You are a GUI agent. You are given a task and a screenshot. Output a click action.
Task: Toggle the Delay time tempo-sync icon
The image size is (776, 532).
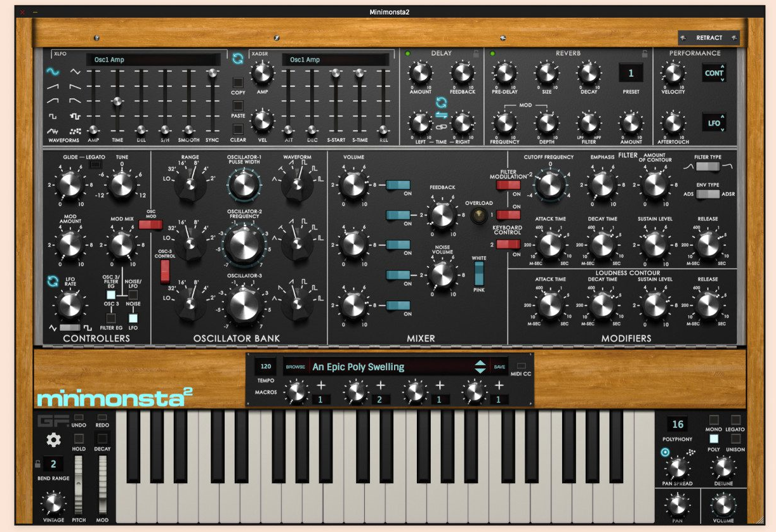[441, 102]
